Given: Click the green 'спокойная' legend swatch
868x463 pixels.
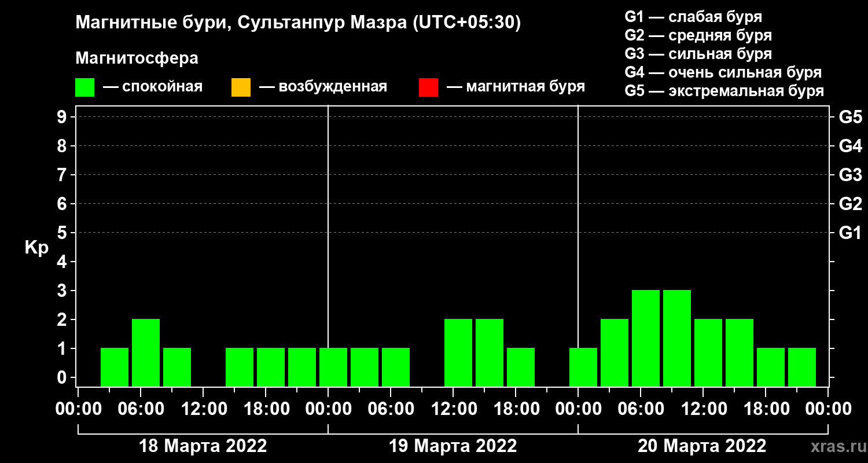Looking at the screenshot, I should pos(84,87).
